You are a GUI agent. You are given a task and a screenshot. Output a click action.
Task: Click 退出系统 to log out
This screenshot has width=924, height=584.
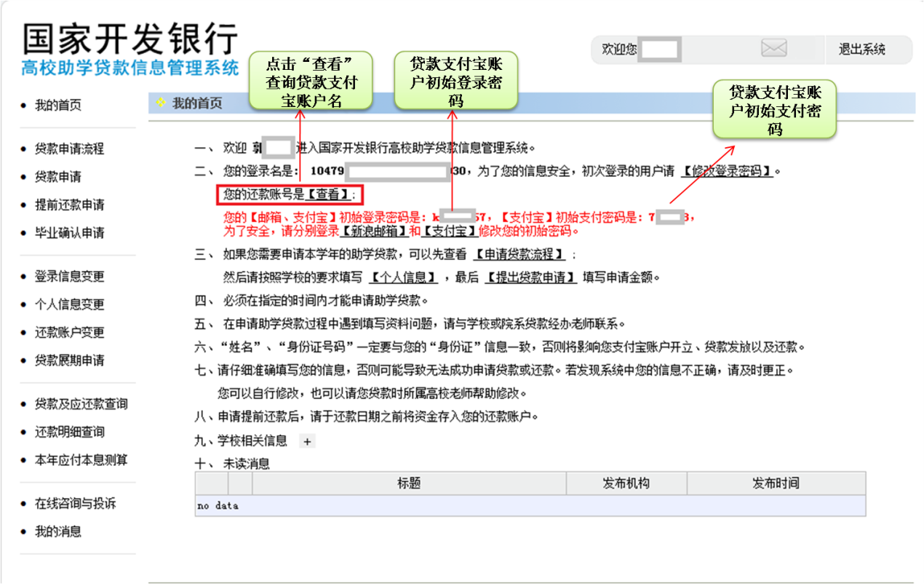tap(861, 50)
